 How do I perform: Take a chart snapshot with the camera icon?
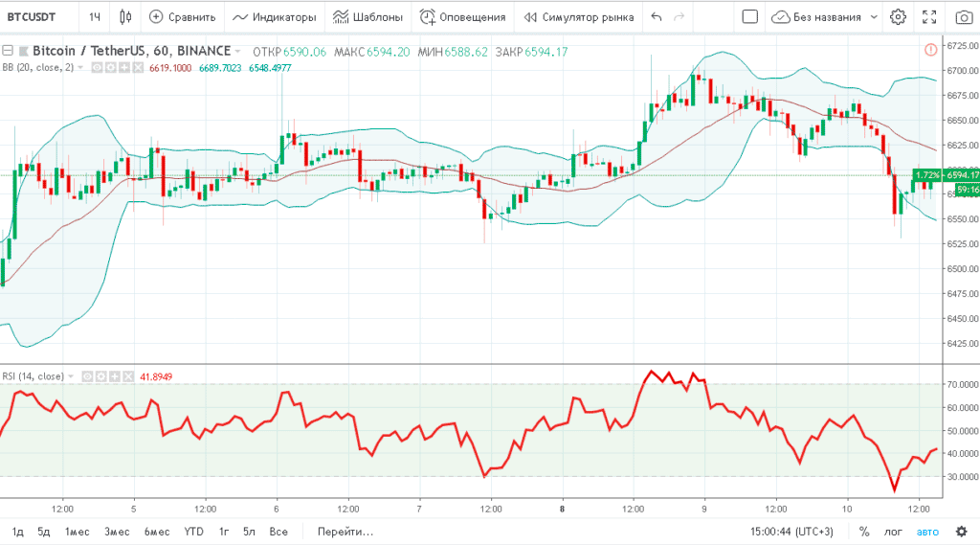[961, 16]
